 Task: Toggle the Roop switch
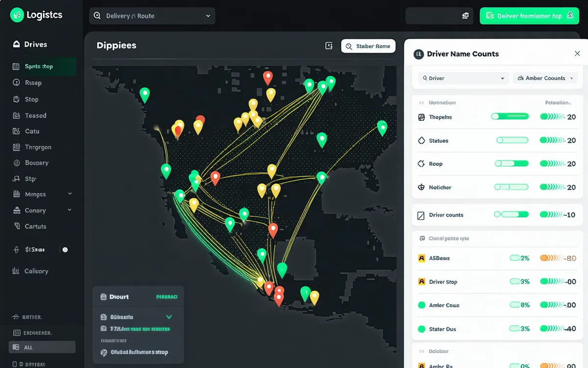pos(512,163)
